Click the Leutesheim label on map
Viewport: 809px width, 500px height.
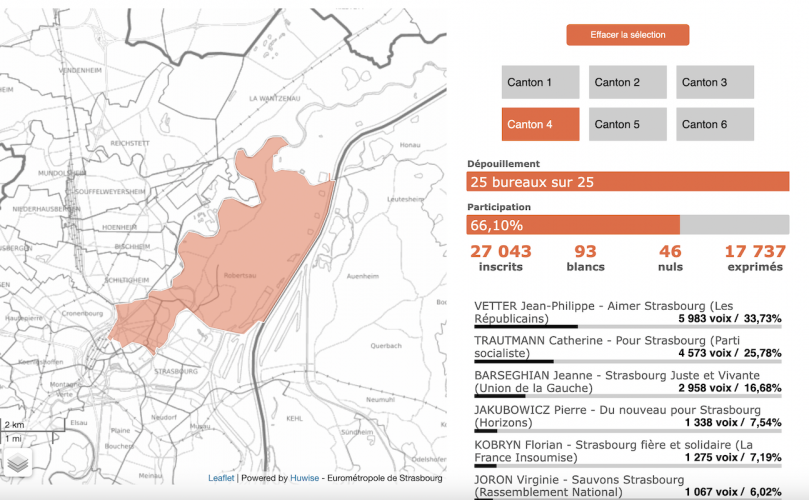point(406,199)
